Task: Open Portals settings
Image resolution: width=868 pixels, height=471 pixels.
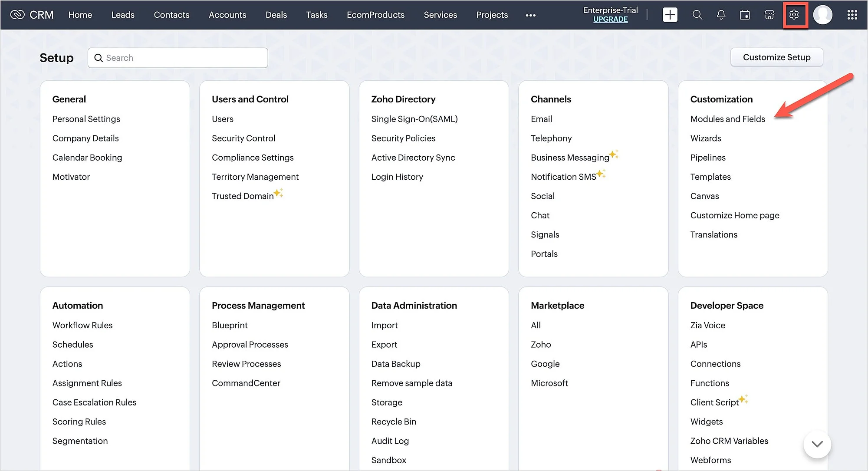Action: (544, 254)
